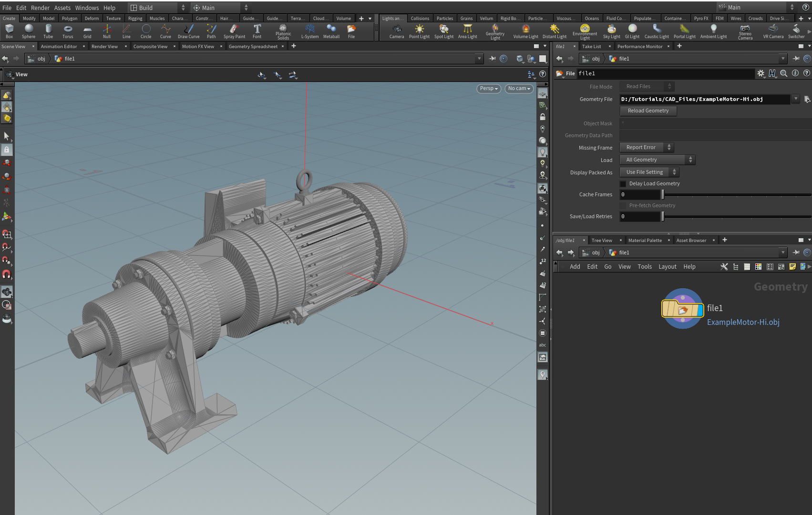Select the L-System tool
This screenshot has width=812, height=515.
point(309,31)
